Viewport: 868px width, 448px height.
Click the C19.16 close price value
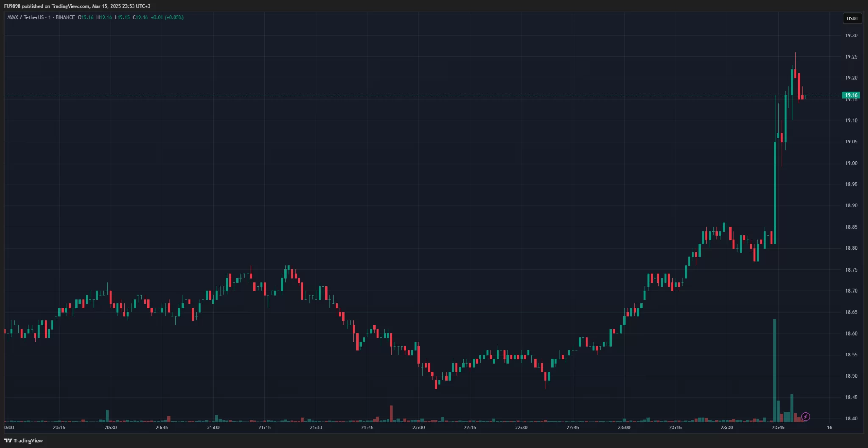pyautogui.click(x=140, y=17)
